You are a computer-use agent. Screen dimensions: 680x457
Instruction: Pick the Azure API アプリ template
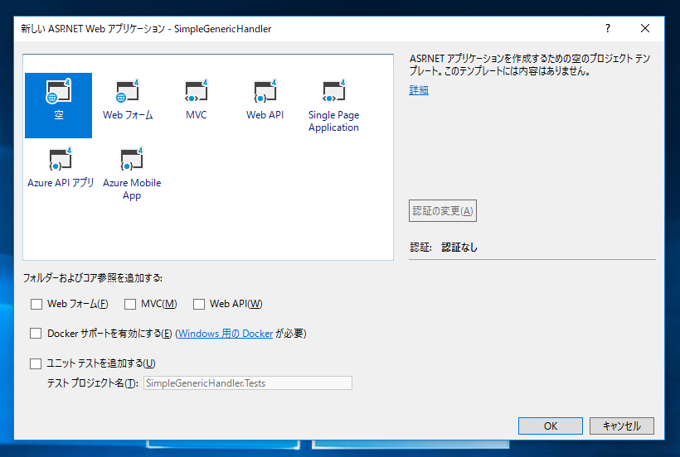60,168
